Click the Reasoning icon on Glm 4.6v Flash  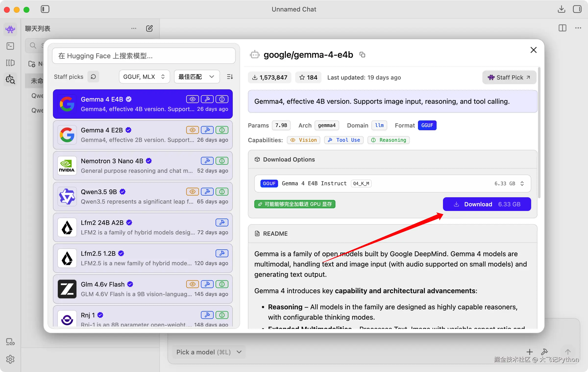coord(222,284)
